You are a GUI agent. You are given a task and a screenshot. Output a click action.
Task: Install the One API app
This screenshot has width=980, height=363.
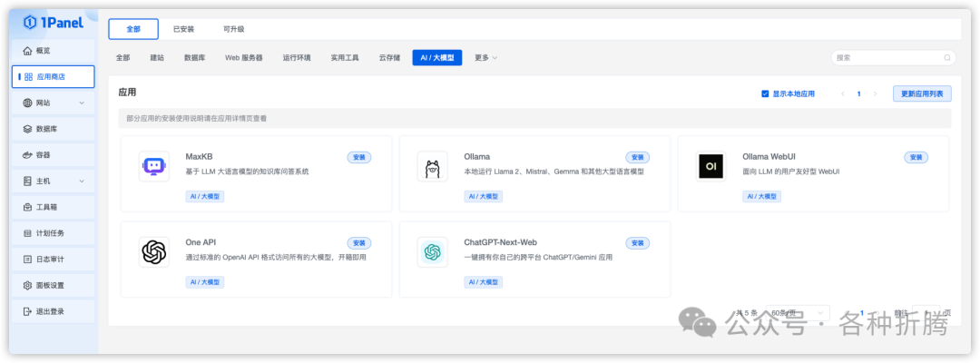coord(358,243)
